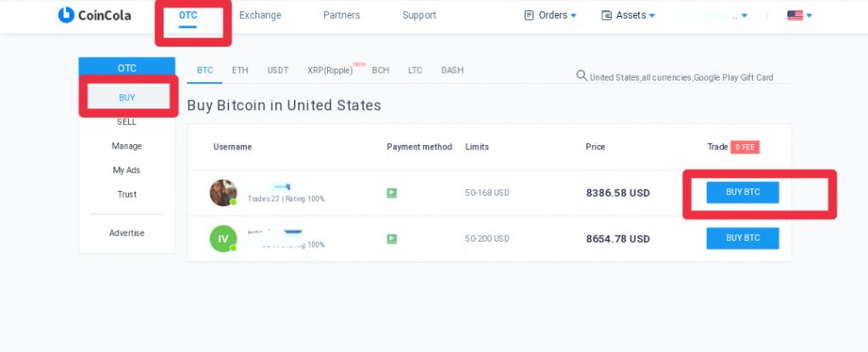This screenshot has width=868, height=352.
Task: Open the green IV avatar seller profile
Action: coord(223,239)
